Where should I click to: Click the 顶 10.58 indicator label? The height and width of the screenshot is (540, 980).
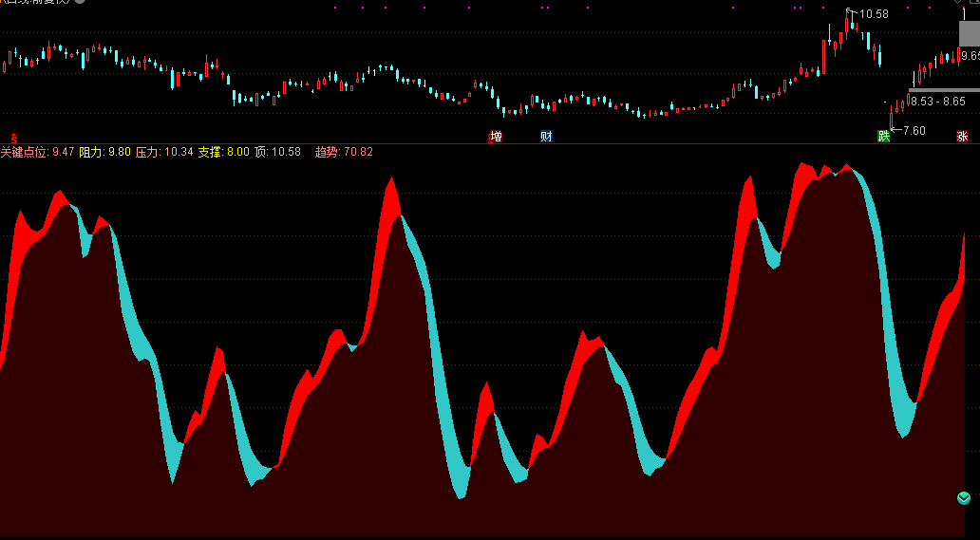pos(277,152)
